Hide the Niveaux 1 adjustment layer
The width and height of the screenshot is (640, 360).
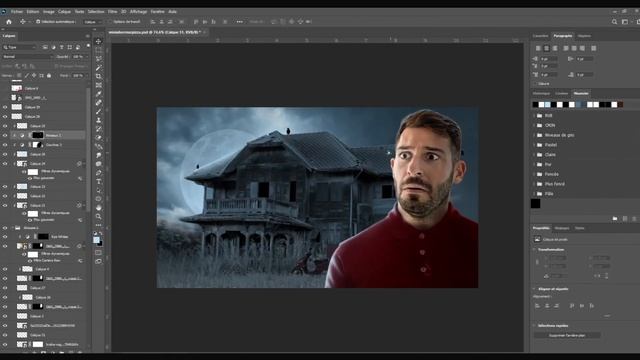click(5, 135)
